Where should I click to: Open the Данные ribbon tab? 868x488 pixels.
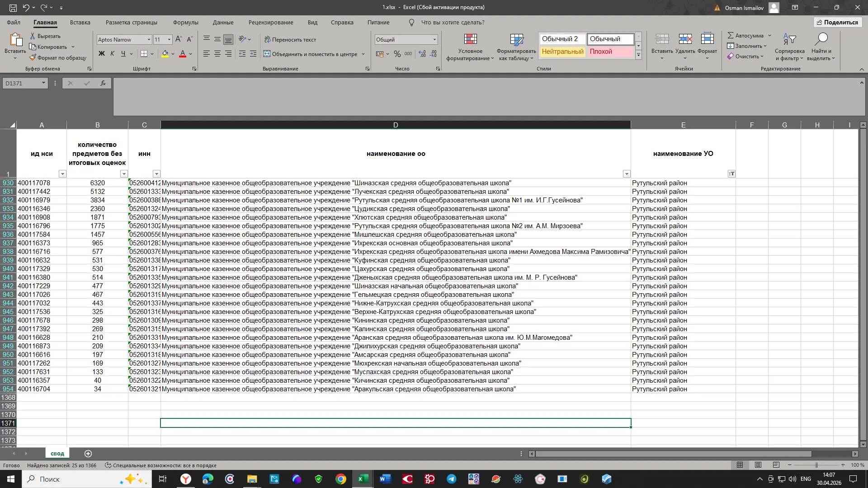pos(223,22)
